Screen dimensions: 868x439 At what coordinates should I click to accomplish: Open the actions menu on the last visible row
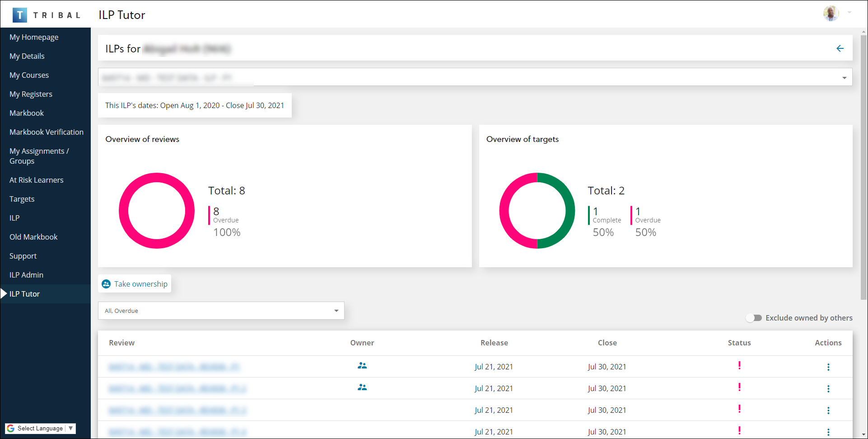(829, 432)
